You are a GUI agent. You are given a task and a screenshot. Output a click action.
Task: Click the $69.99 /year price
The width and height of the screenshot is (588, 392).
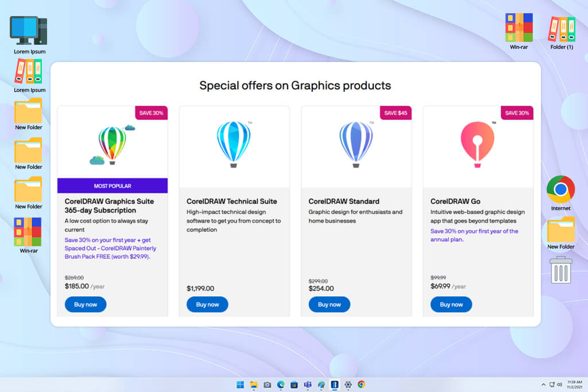[448, 286]
